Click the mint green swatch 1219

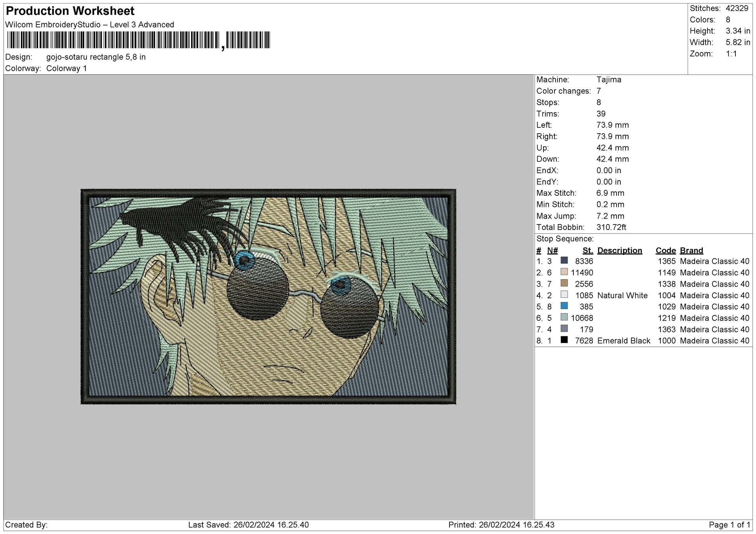pyautogui.click(x=564, y=317)
